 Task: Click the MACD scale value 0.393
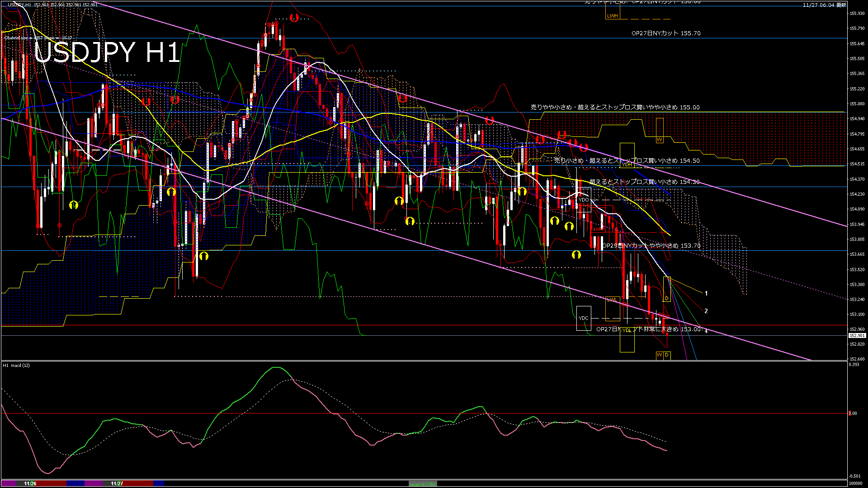(854, 365)
